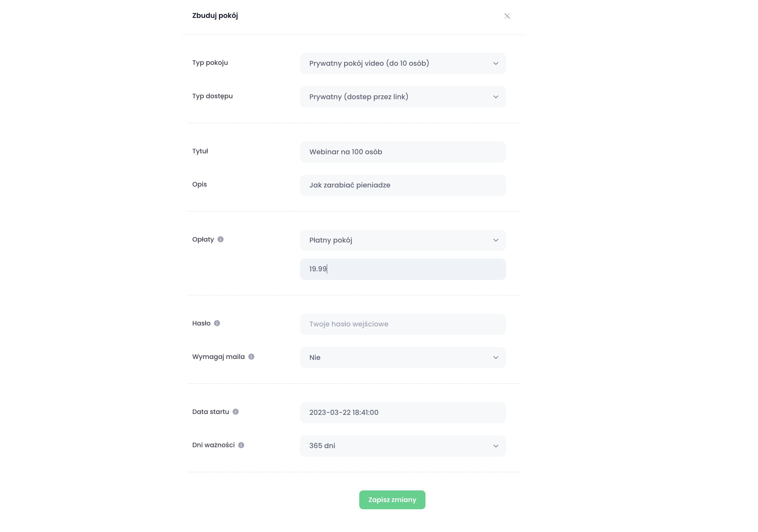
Task: Click the info icon beside Hasło
Action: [x=217, y=323]
